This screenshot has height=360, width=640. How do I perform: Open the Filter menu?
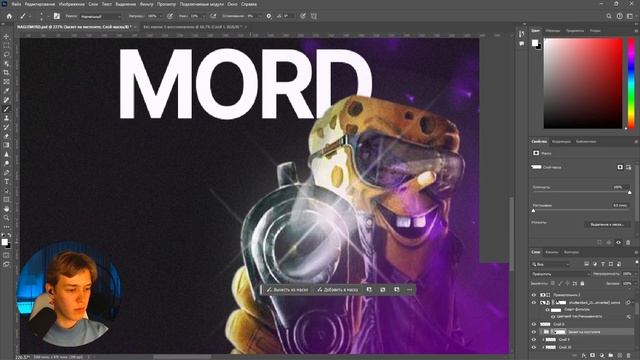pos(147,4)
